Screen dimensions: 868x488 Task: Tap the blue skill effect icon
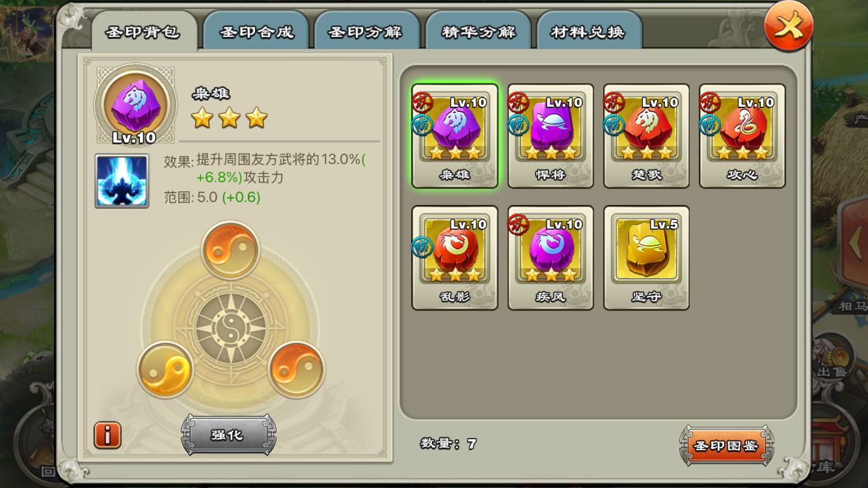click(x=122, y=181)
